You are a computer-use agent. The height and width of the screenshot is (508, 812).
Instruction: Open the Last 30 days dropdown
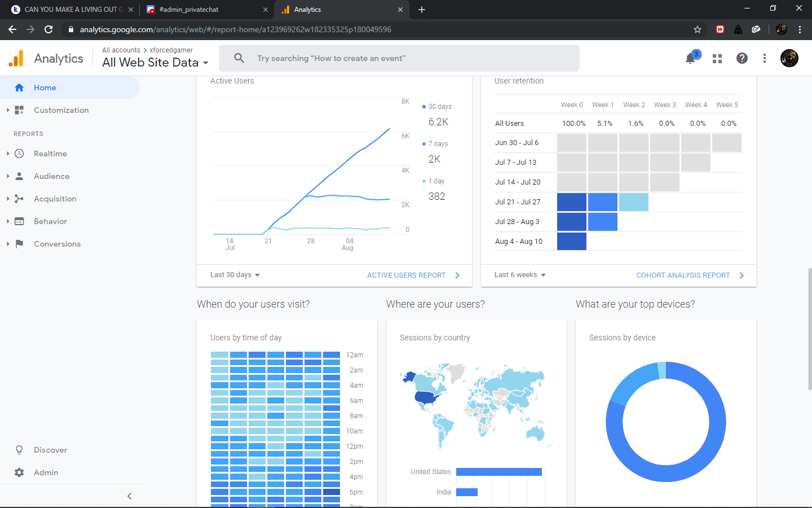[235, 275]
